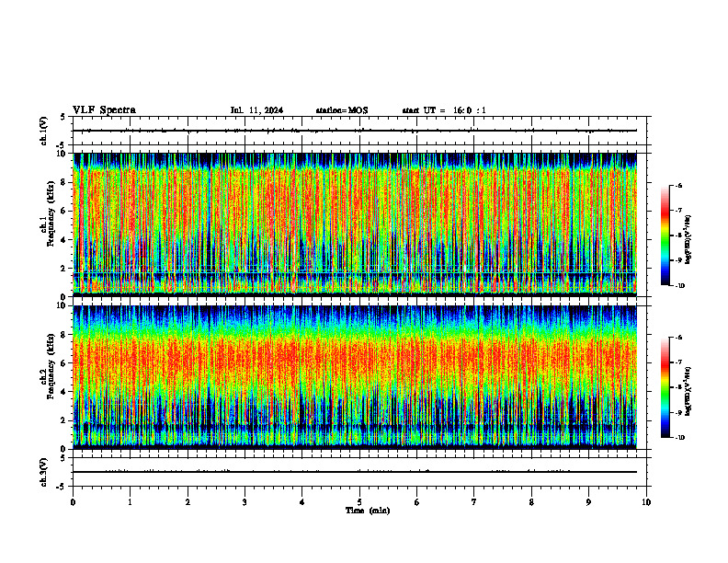Click time axis tick label "6"
The width and height of the screenshot is (728, 563).
pos(417,502)
